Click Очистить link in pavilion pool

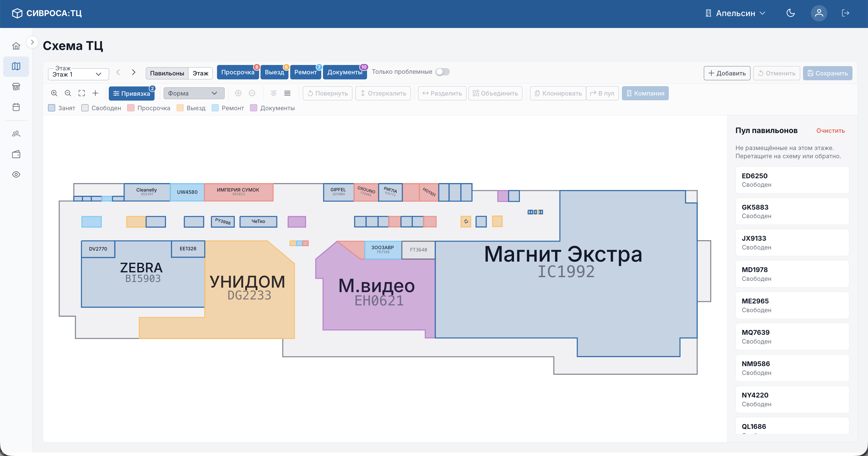coord(830,131)
